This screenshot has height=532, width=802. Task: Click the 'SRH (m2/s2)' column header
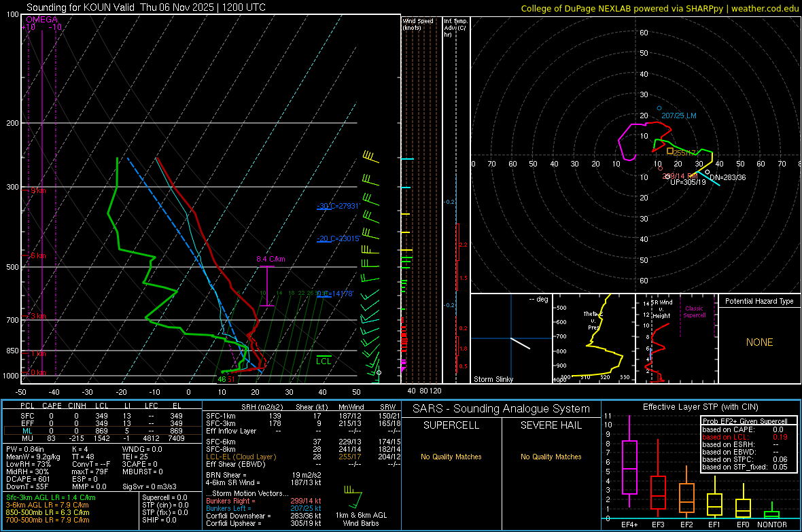(x=262, y=407)
